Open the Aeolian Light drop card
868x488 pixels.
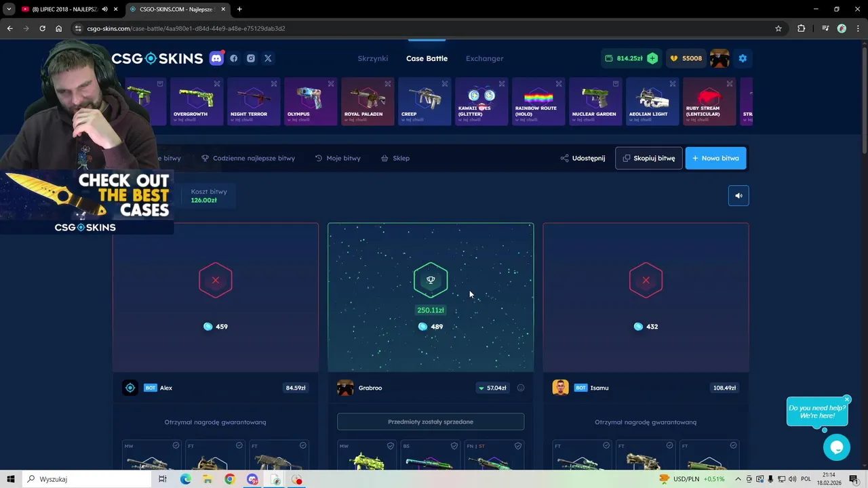(652, 102)
